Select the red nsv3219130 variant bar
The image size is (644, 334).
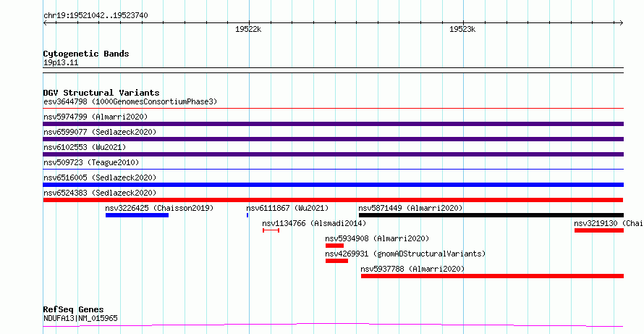599,230
